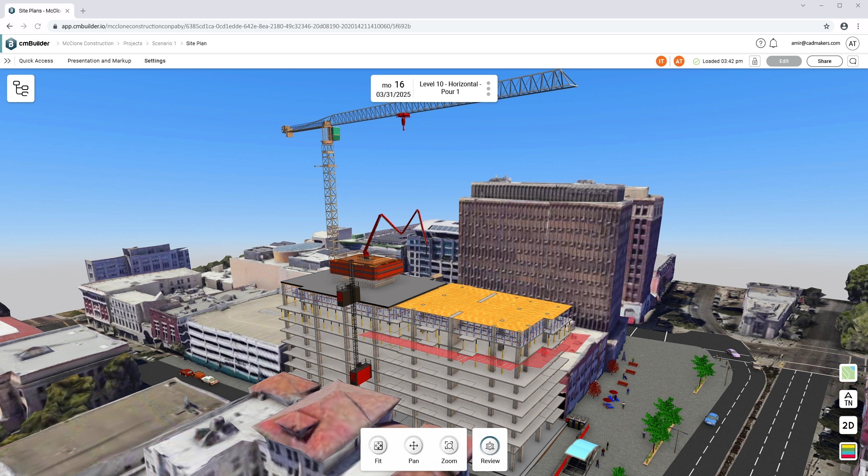Screen dimensions: 868x476
Task: Open the Level 10 pour options menu
Action: (x=488, y=88)
